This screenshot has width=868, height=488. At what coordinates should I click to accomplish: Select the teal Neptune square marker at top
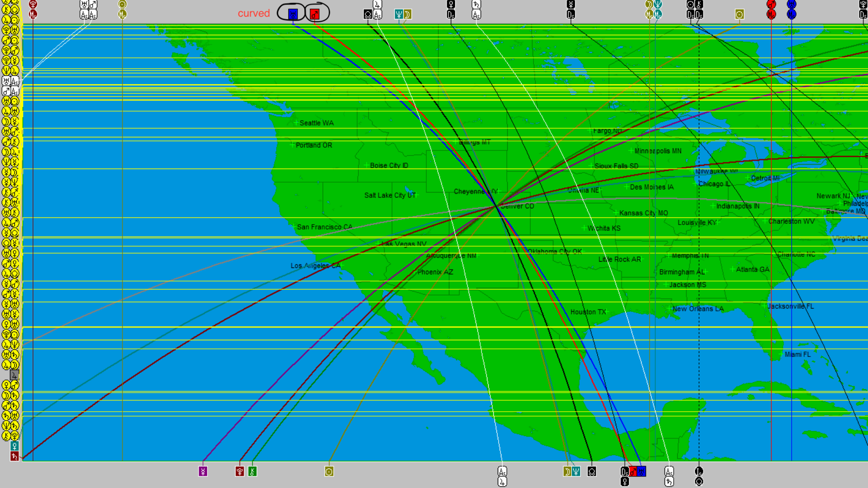398,14
